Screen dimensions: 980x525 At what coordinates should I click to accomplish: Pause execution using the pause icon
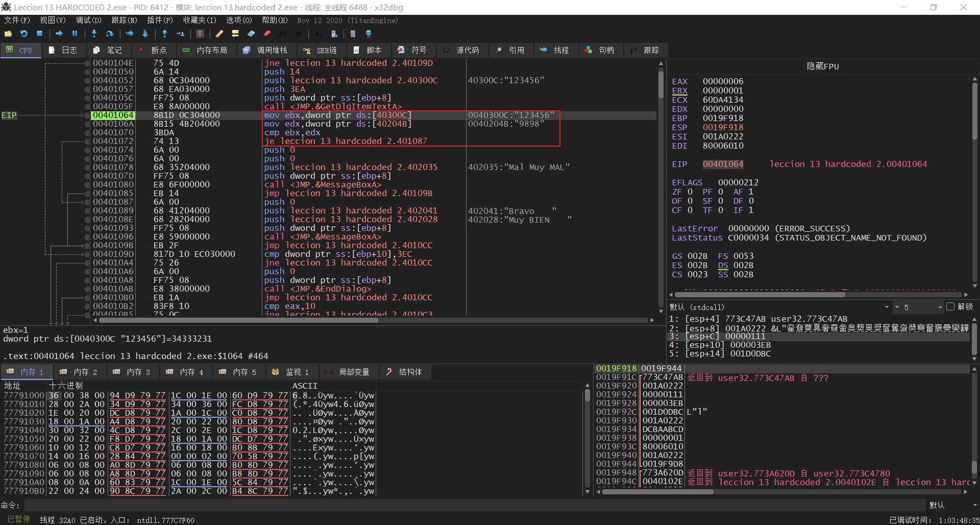[x=75, y=34]
